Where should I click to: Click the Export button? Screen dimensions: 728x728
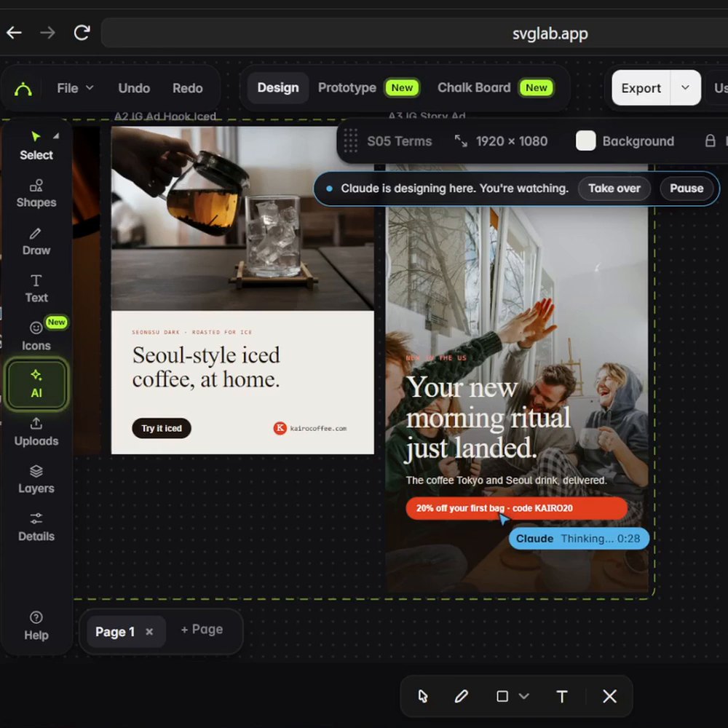[x=641, y=88]
